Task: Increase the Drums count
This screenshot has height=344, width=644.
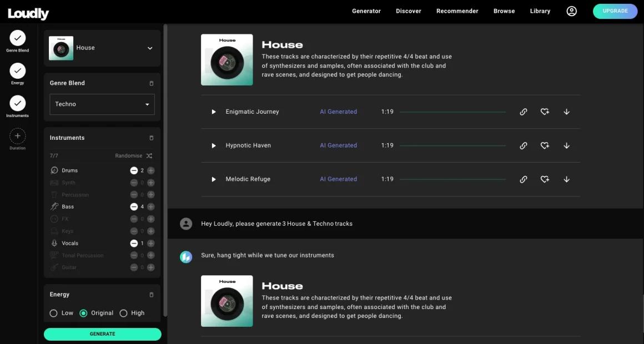Action: point(151,170)
